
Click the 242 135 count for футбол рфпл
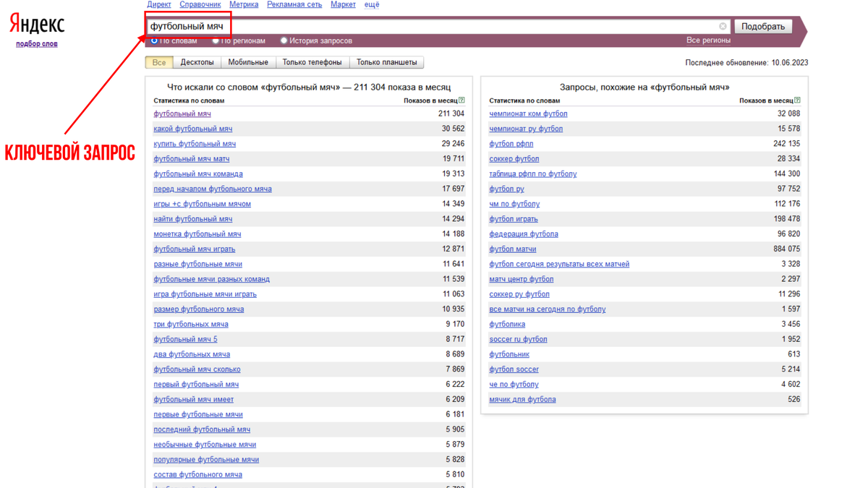(x=787, y=144)
